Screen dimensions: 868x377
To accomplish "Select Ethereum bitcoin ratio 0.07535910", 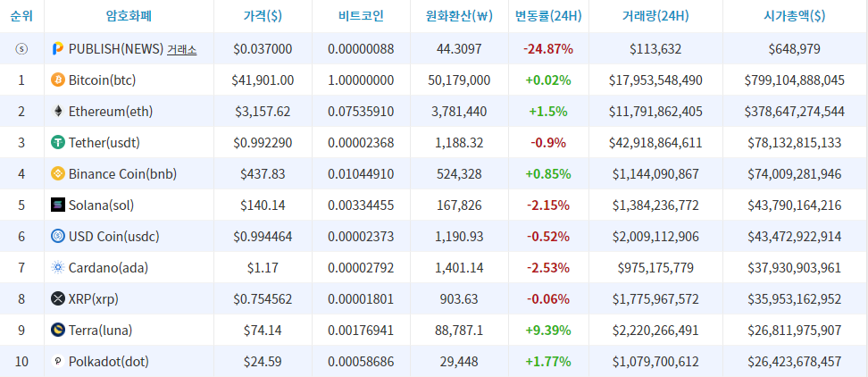I will (x=361, y=112).
